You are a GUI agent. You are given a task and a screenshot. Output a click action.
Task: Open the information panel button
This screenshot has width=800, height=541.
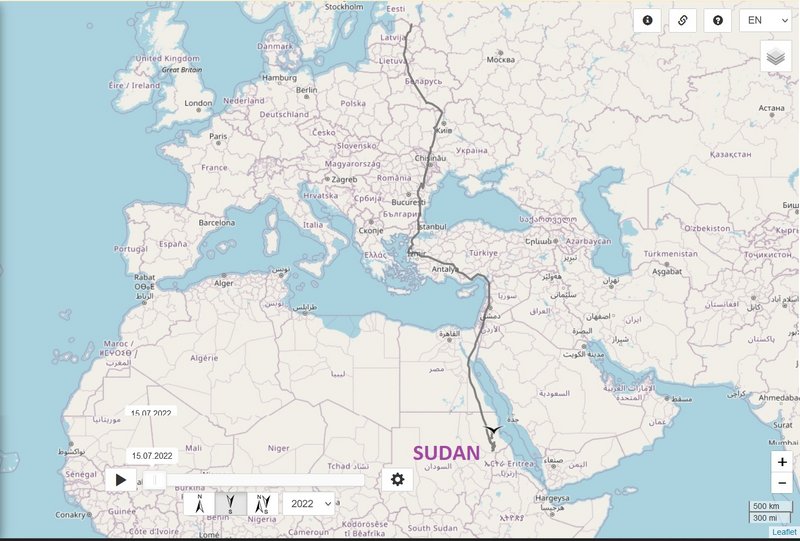pyautogui.click(x=647, y=20)
